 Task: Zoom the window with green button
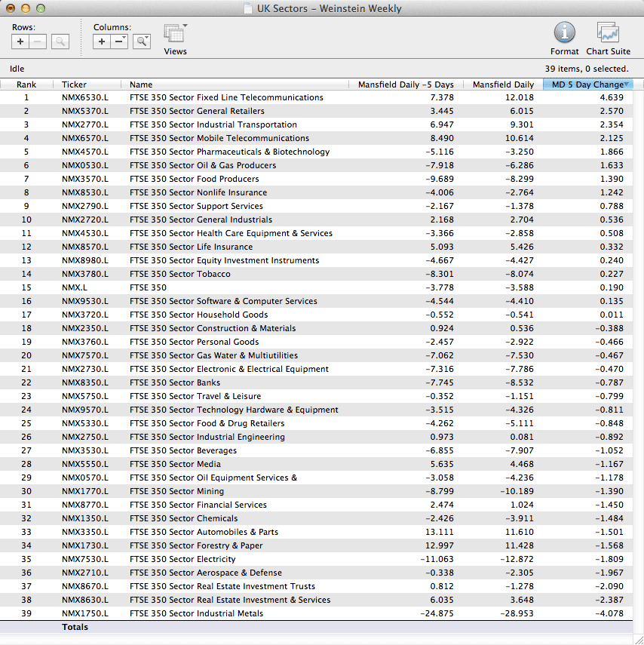click(41, 9)
